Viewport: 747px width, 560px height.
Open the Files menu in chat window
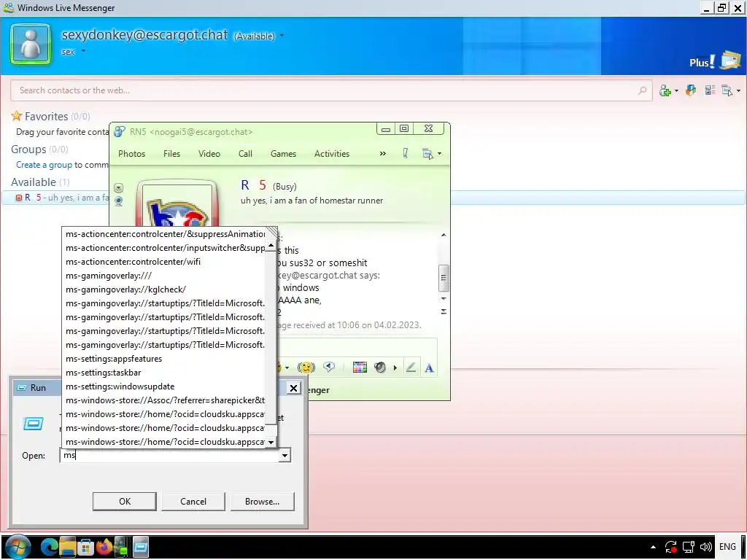click(x=171, y=153)
